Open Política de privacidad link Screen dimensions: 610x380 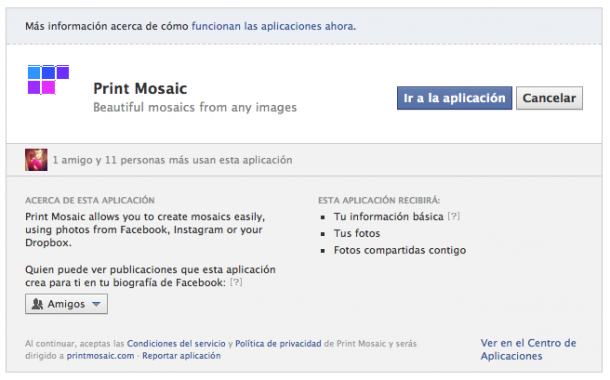tap(278, 343)
